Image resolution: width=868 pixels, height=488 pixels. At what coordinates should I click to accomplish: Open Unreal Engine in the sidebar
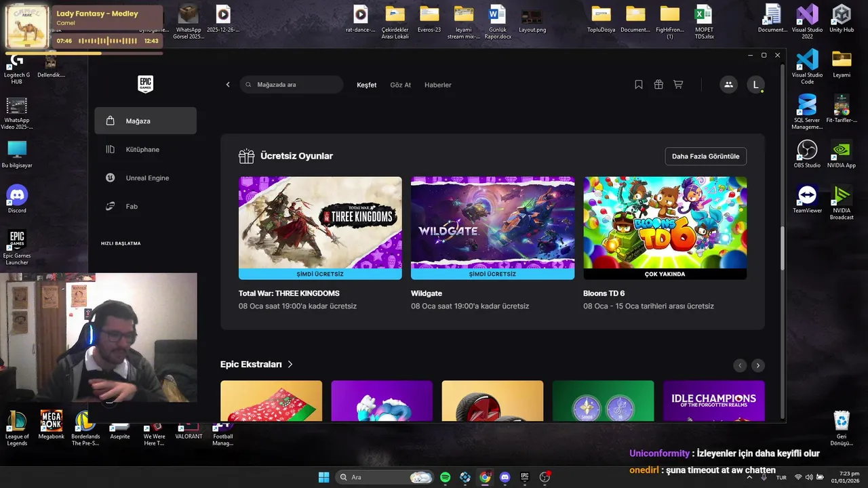(146, 178)
